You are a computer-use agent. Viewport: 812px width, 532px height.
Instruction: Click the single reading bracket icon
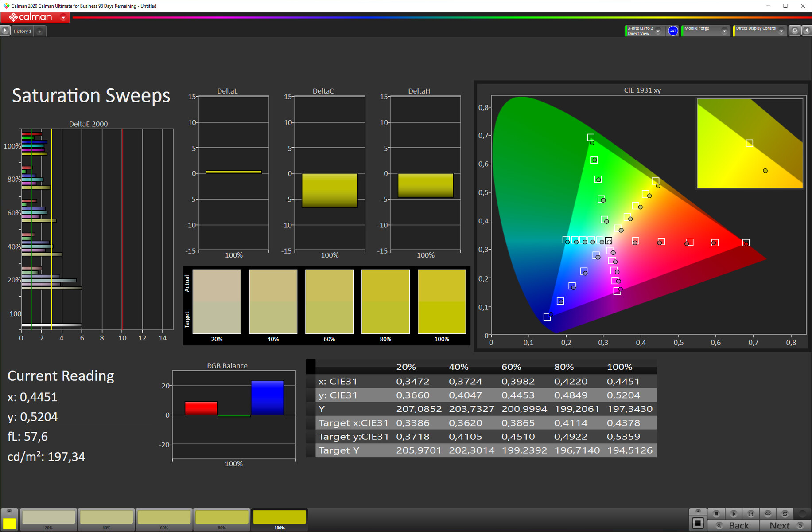click(751, 513)
